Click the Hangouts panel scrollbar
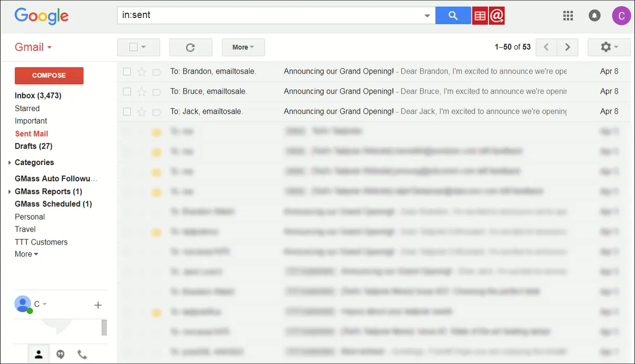The width and height of the screenshot is (635, 364). click(x=104, y=327)
